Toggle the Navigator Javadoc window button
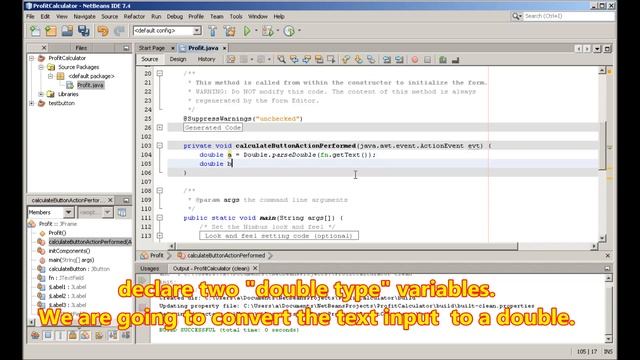Screen dimensions: 640x360 coord(122,212)
